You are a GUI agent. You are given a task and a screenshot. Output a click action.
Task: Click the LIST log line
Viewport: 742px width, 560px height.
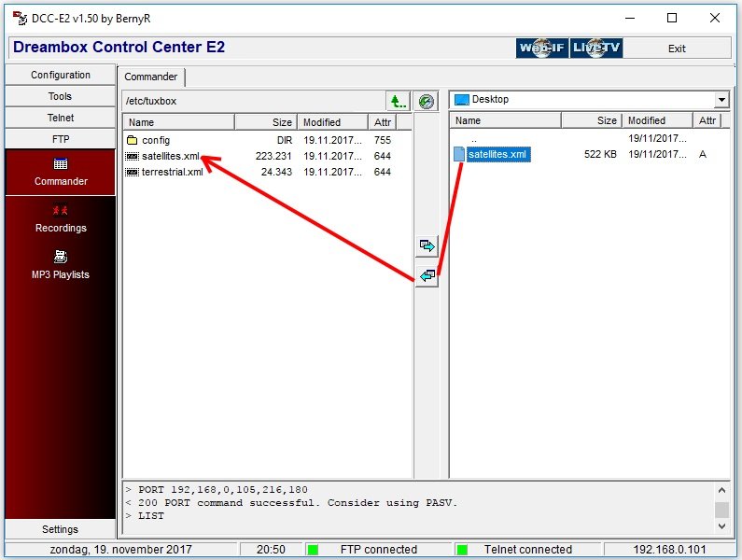[146, 516]
